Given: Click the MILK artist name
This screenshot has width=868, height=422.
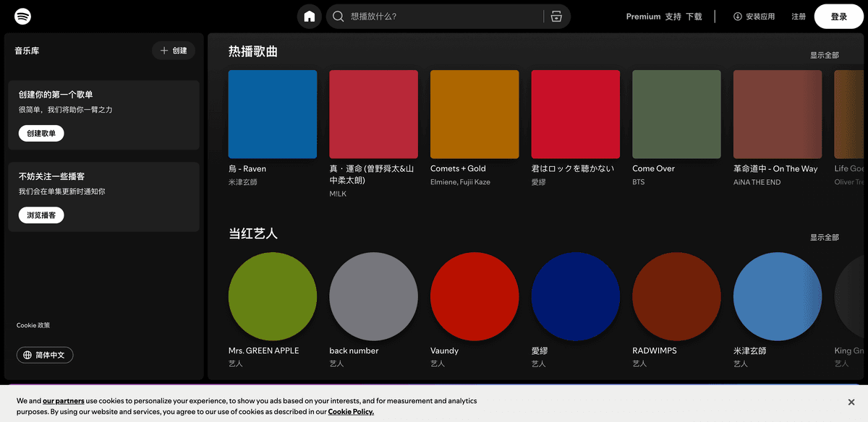Looking at the screenshot, I should [338, 194].
